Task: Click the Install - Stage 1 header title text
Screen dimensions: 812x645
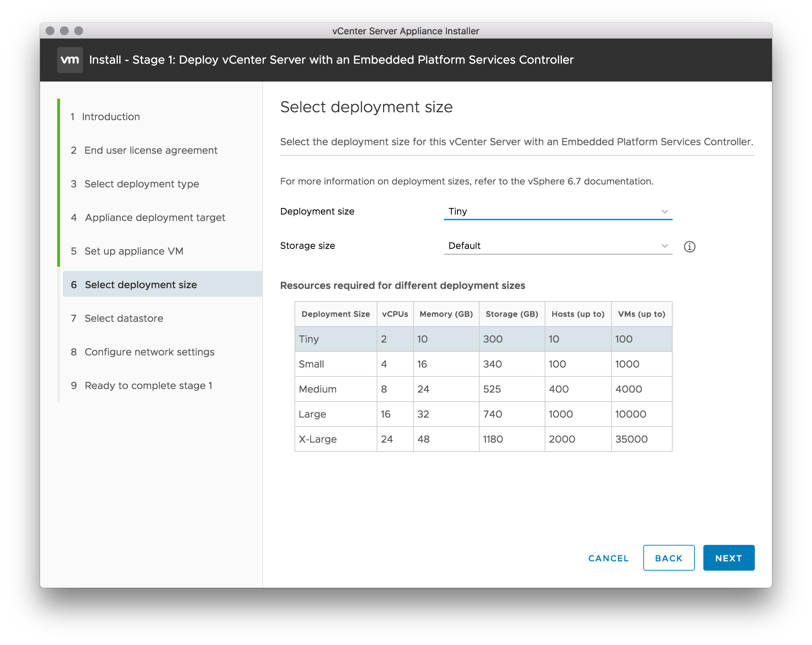Action: point(331,59)
